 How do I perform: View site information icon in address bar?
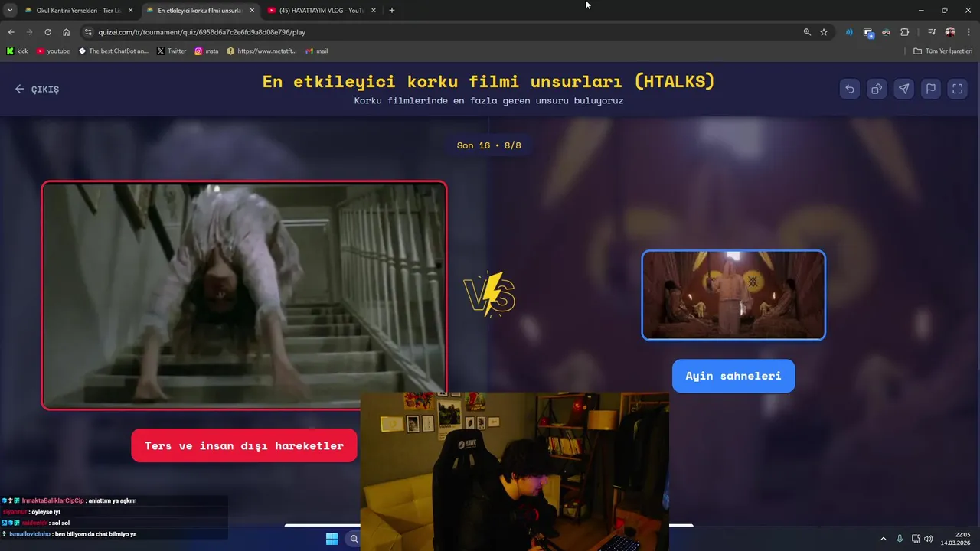pos(88,32)
